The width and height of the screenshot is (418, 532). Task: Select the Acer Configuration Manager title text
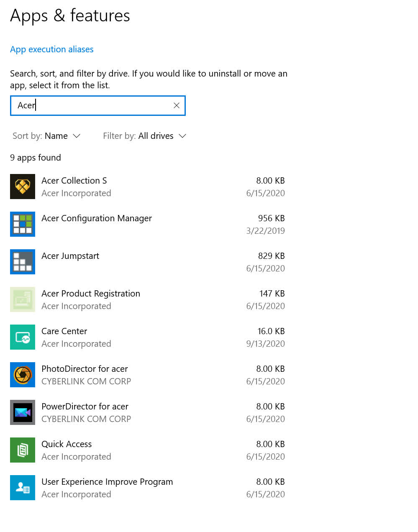[x=97, y=218]
